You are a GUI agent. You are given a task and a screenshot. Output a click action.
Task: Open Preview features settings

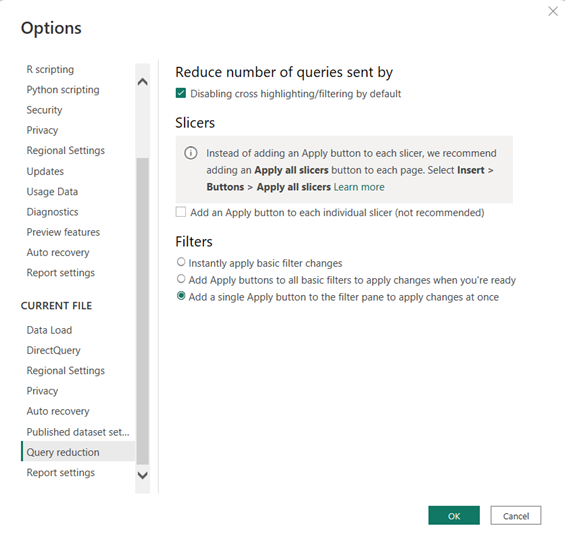[63, 232]
